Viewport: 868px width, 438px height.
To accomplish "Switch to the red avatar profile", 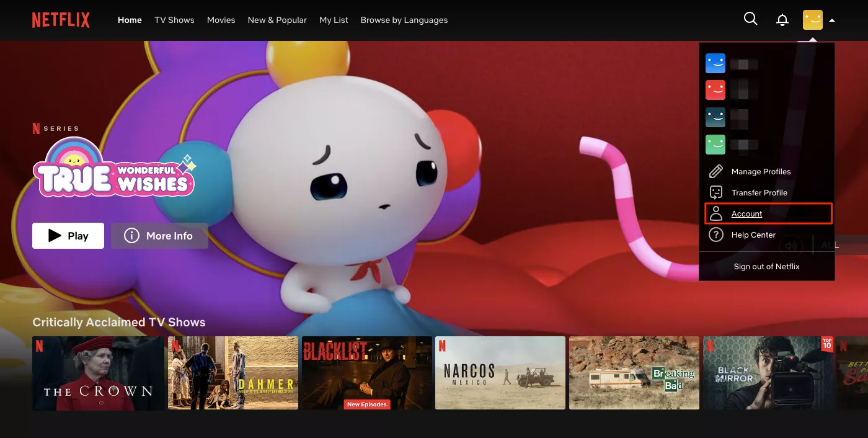I will (x=715, y=90).
